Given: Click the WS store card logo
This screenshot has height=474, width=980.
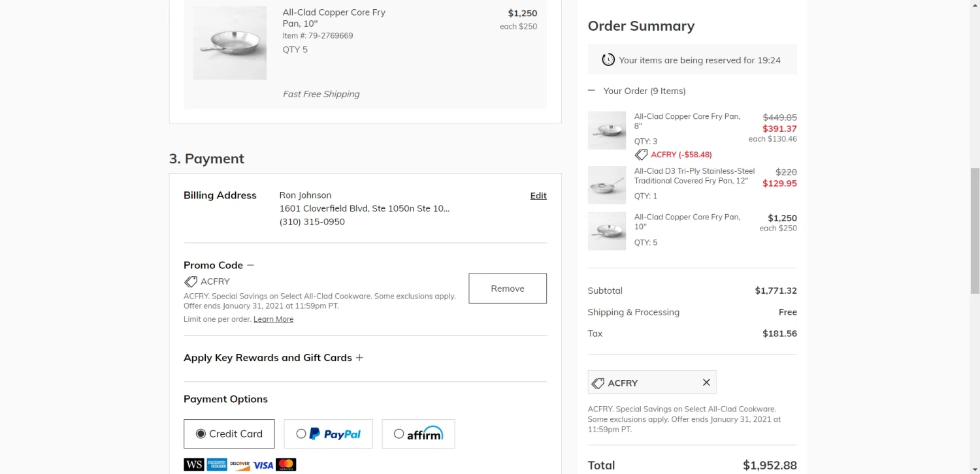Looking at the screenshot, I should click(x=194, y=465).
